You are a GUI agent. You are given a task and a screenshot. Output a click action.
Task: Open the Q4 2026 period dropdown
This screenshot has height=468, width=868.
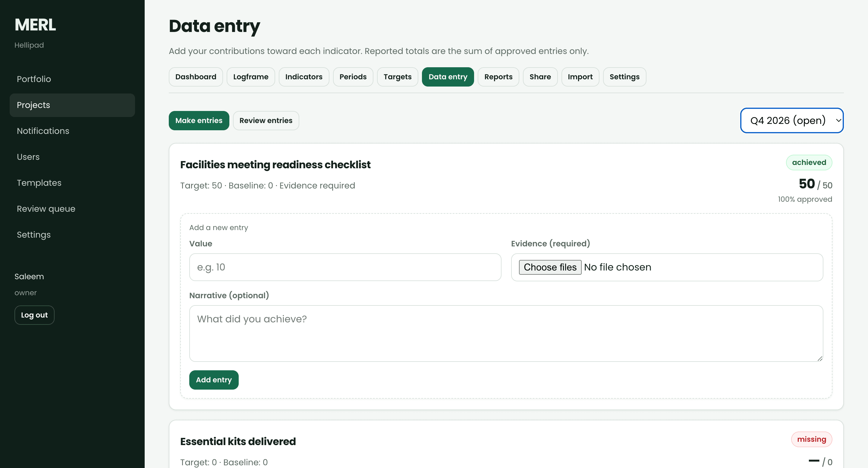pos(792,120)
